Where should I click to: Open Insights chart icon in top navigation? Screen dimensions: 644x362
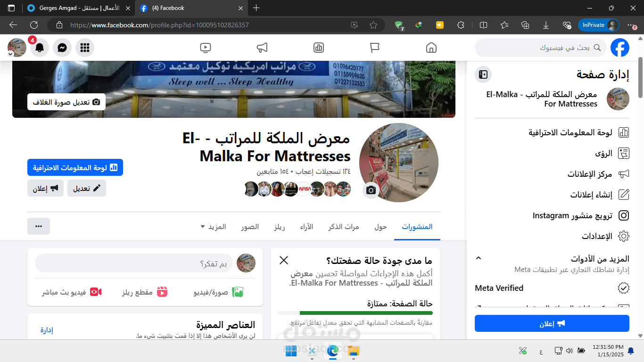pyautogui.click(x=319, y=48)
